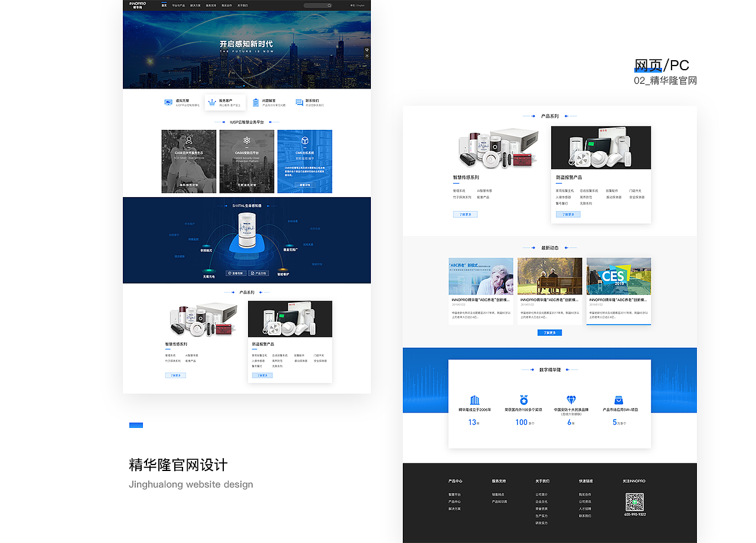Click the 服务客户 crown icon

tap(213, 102)
